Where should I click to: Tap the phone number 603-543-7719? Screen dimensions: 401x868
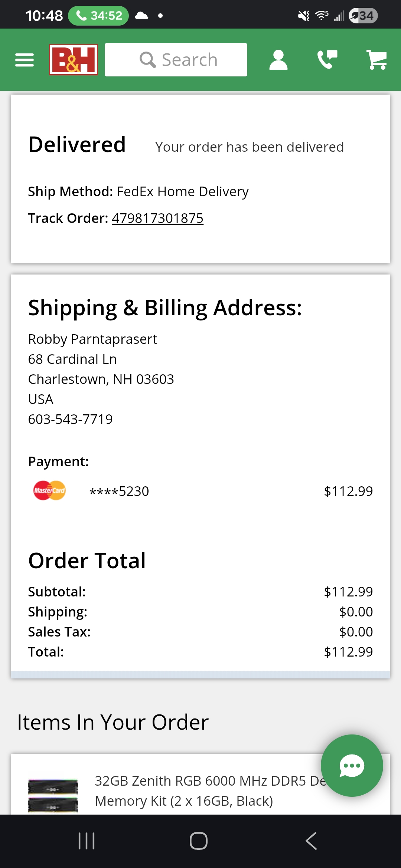pyautogui.click(x=70, y=419)
